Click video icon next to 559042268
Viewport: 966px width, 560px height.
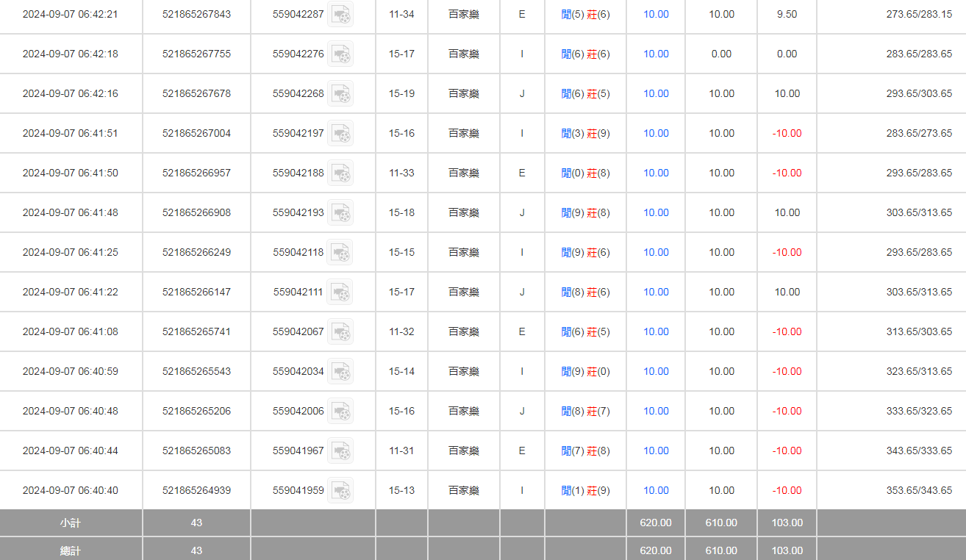coord(340,94)
